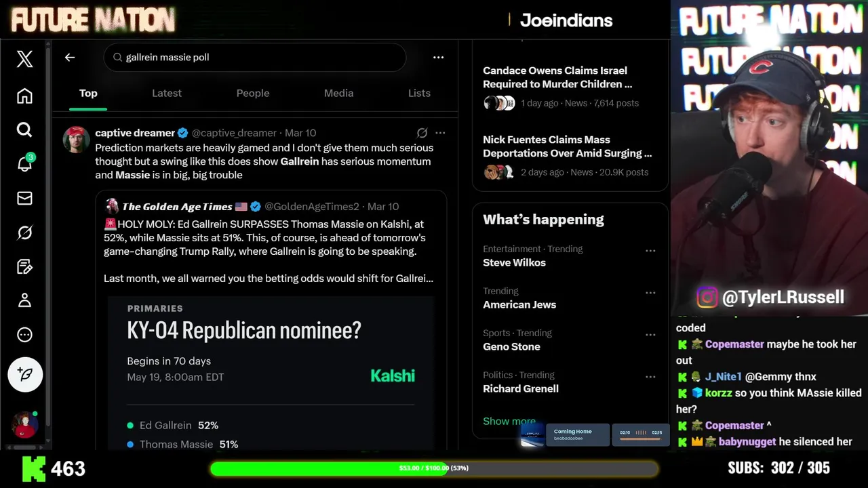This screenshot has height=488, width=868.
Task: Click Grok explain icon on captive dreamer post
Action: click(x=422, y=133)
